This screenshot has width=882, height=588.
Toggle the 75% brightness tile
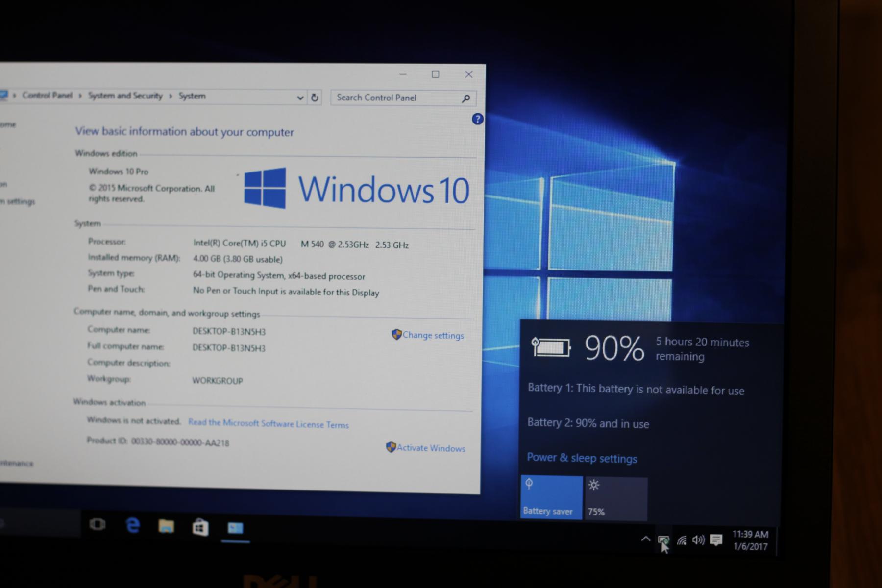point(616,498)
